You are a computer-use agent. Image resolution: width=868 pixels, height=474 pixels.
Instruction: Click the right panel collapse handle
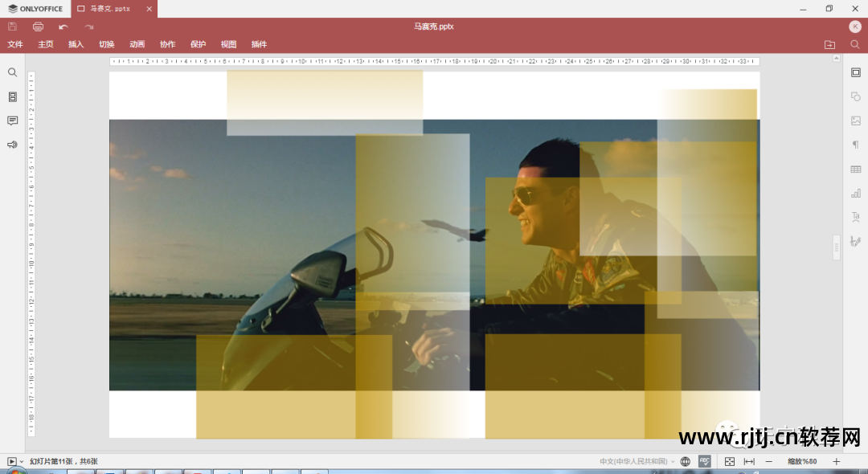tap(837, 247)
